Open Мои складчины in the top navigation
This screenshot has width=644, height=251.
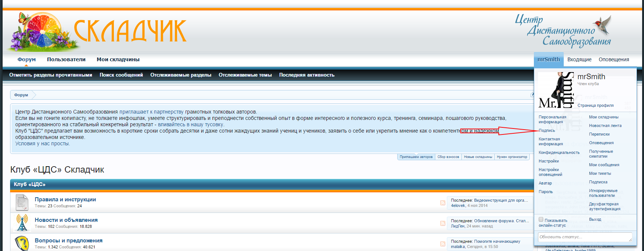(118, 59)
